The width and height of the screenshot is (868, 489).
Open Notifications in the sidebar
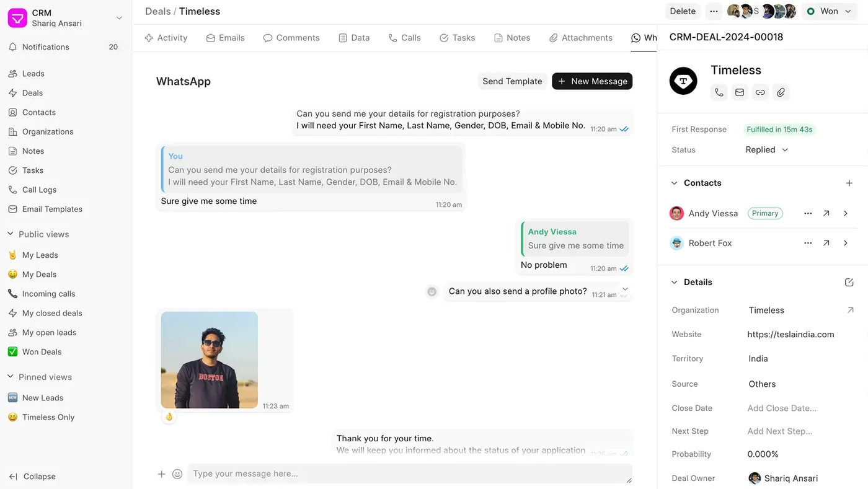click(x=66, y=47)
